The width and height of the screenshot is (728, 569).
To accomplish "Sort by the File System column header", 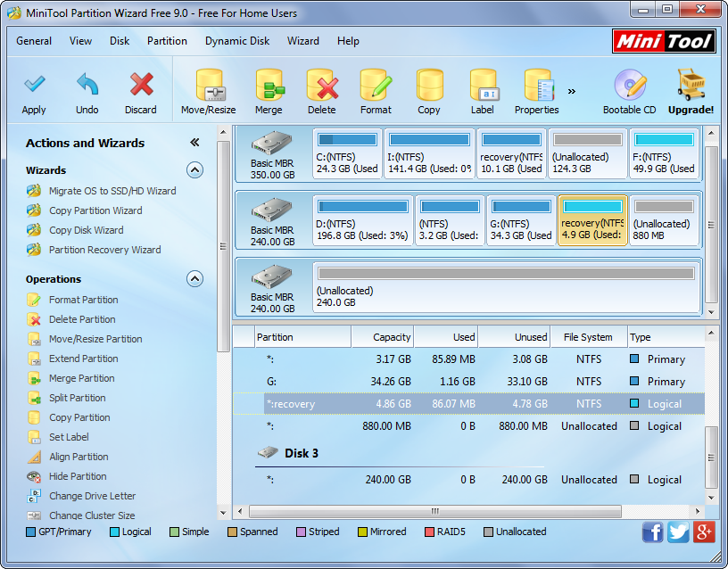I will (x=588, y=337).
